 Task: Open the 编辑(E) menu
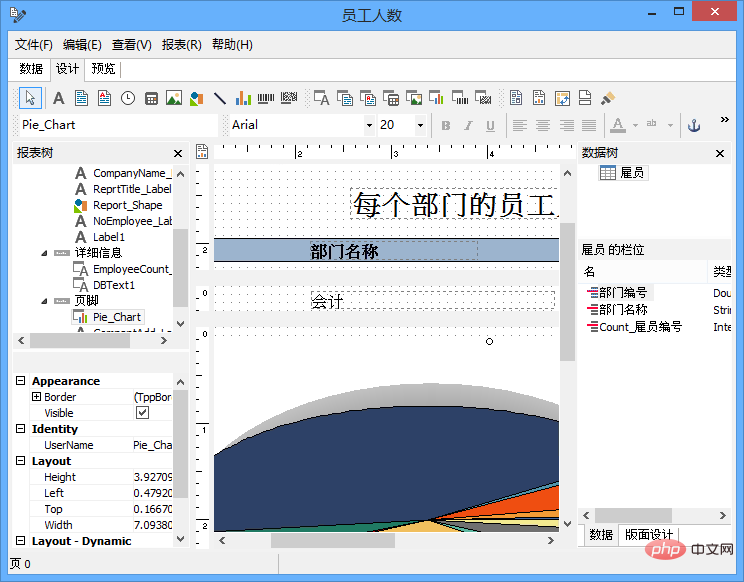click(82, 45)
